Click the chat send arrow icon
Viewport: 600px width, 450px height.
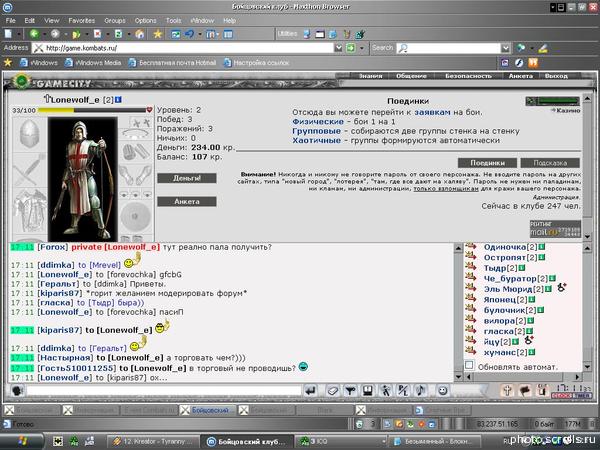click(310, 391)
